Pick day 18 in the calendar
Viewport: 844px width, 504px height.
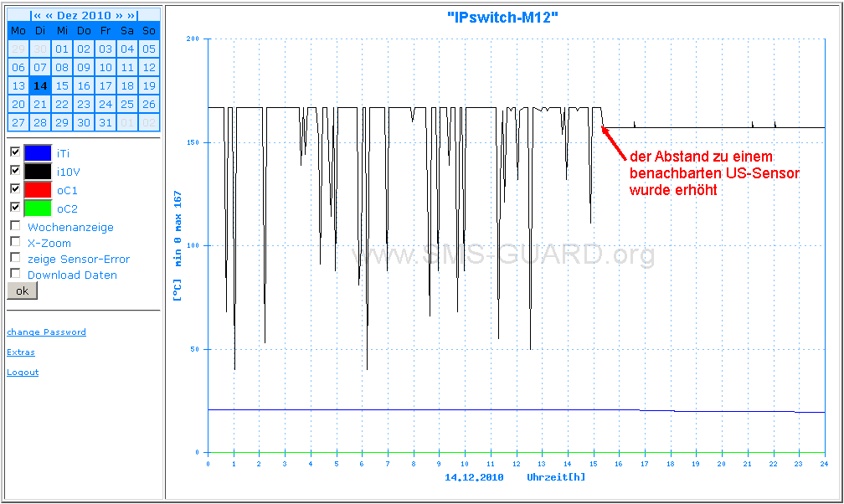127,85
